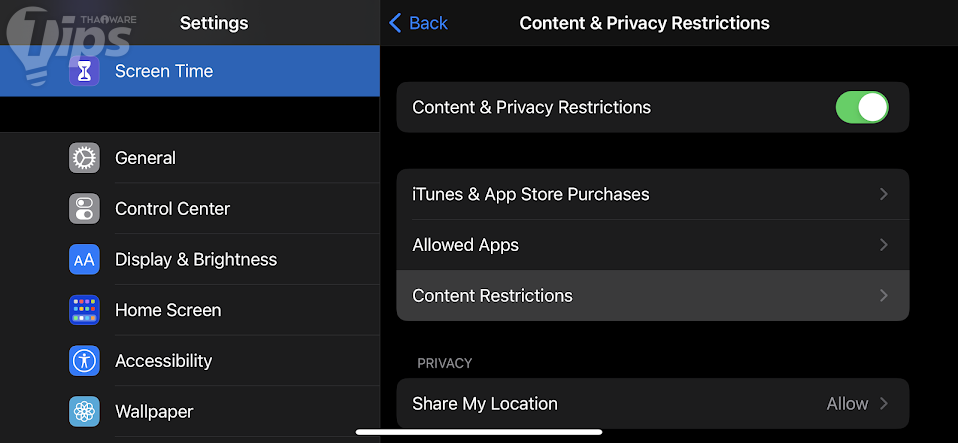
Task: Click the Accessibility figure icon
Action: pyautogui.click(x=84, y=361)
